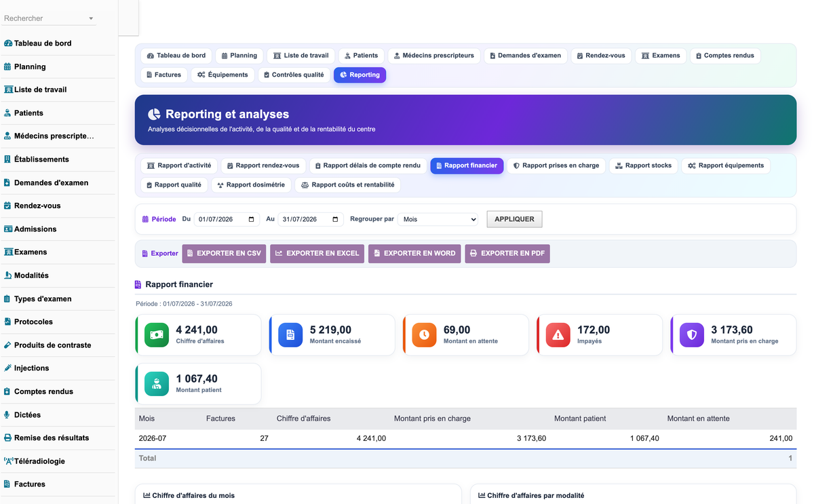This screenshot has height=504, width=814.
Task: Click the pie chart icon beside Reporting et analyses
Action: tap(155, 115)
